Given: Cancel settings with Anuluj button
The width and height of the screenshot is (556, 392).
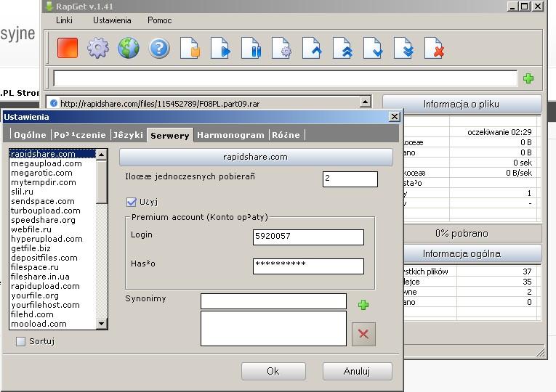Looking at the screenshot, I should coord(357,371).
